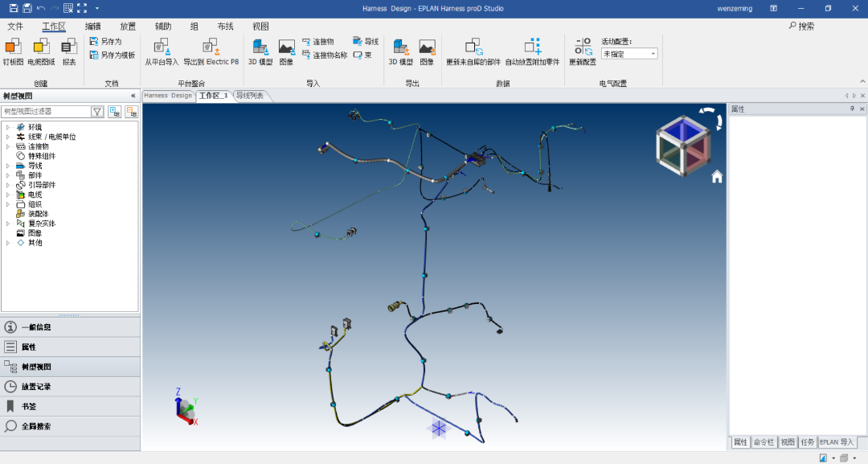This screenshot has height=464, width=868.
Task: Click the Save All icon in title bar
Action: pyautogui.click(x=27, y=8)
